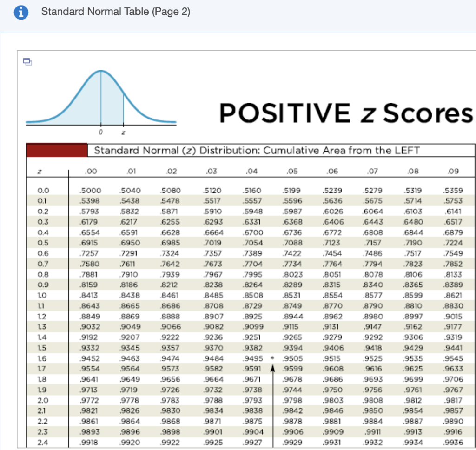Click the table caption 'Cumulative Area from the LEFT'

342,150
